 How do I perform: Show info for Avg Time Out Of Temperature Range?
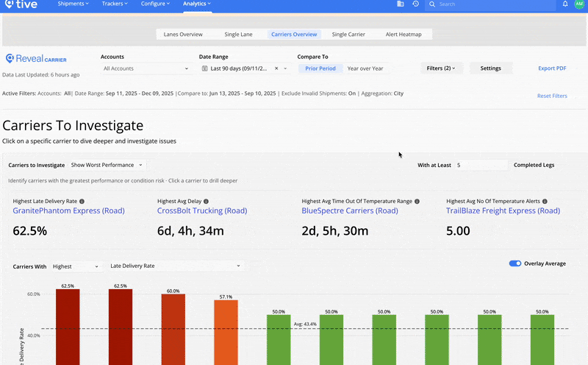pos(417,202)
